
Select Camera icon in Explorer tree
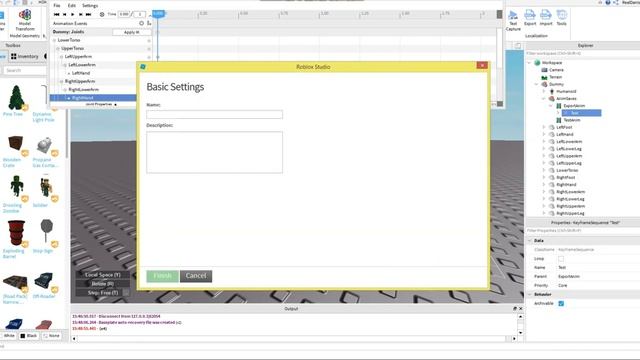coord(544,70)
